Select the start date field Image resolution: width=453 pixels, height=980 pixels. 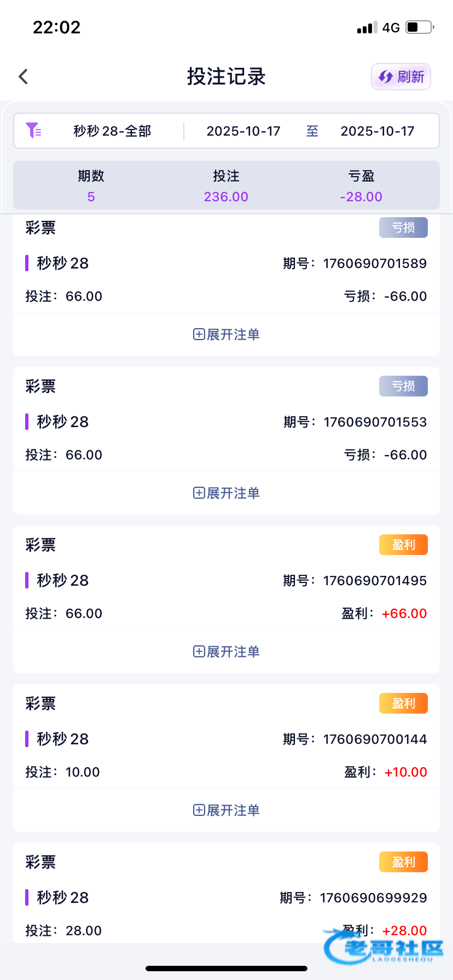point(243,131)
